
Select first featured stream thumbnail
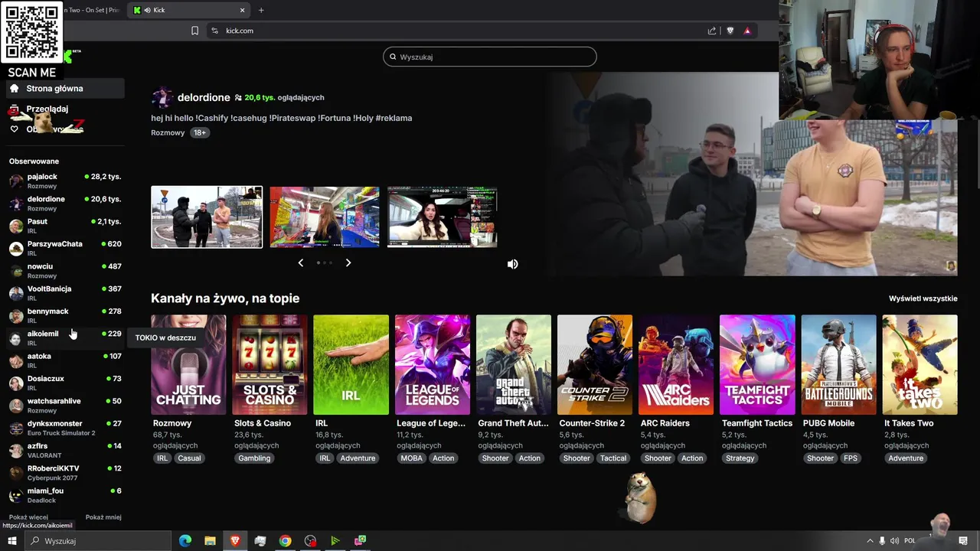207,217
